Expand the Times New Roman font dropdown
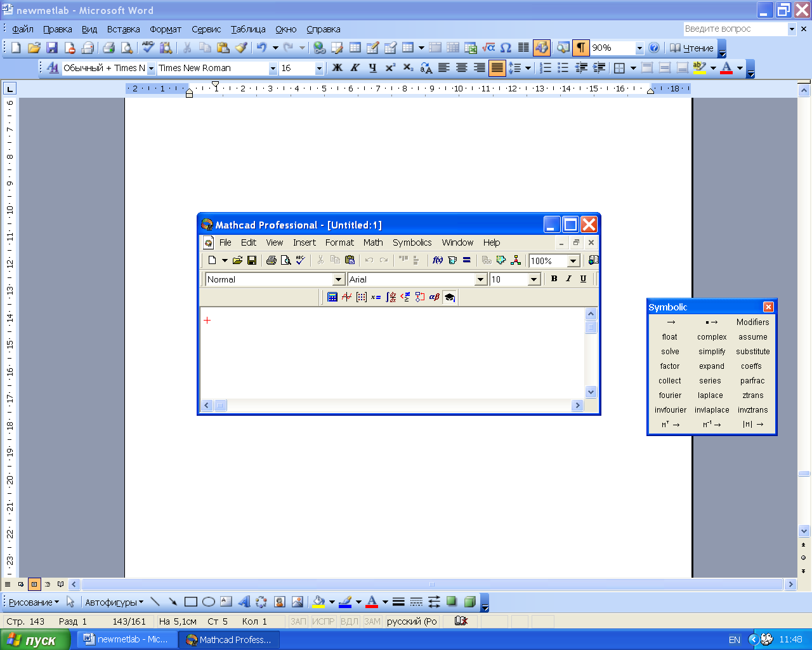 coord(273,68)
